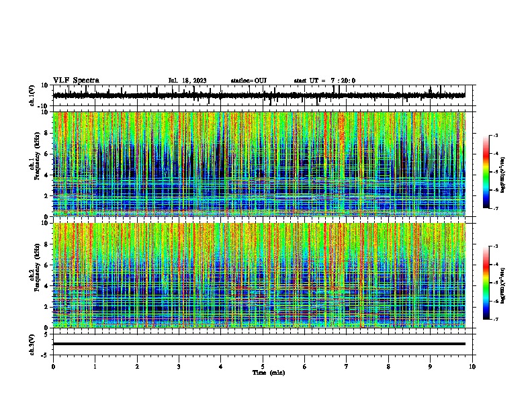Click the Time (min) axis title
This screenshot has height=411, width=532.
click(269, 373)
